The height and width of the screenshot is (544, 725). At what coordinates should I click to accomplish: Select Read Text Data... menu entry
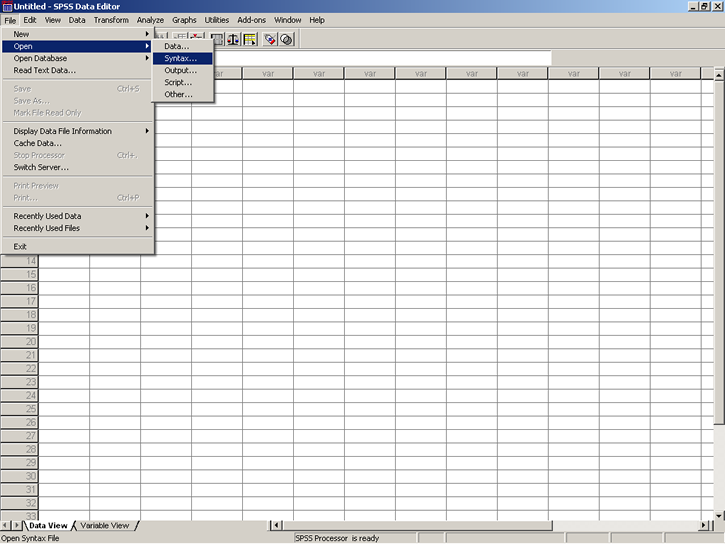pos(78,70)
